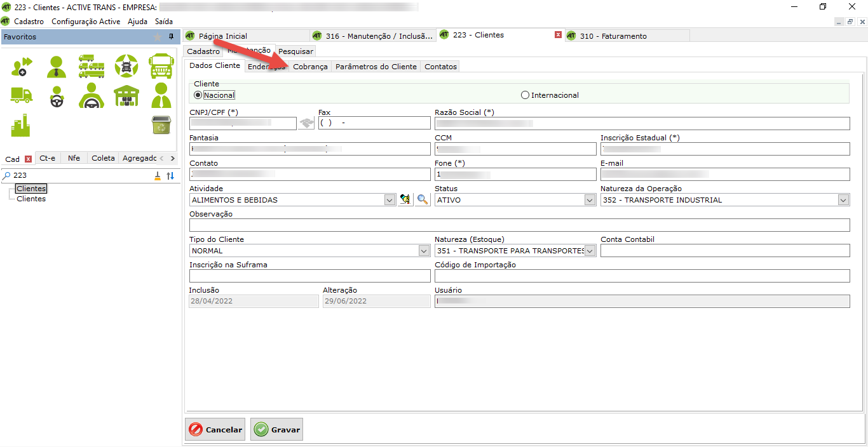Image resolution: width=868 pixels, height=447 pixels.
Task: Click the factory building favorite icon
Action: click(20, 125)
